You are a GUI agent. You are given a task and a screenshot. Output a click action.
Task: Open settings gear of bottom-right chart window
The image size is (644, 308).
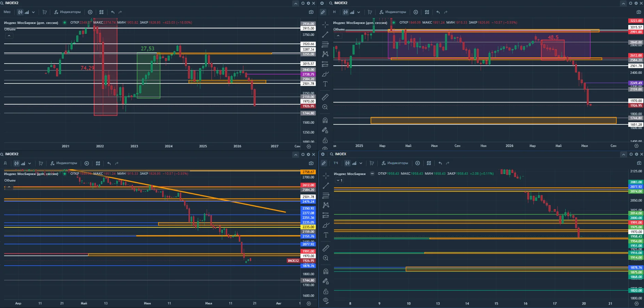click(636, 154)
